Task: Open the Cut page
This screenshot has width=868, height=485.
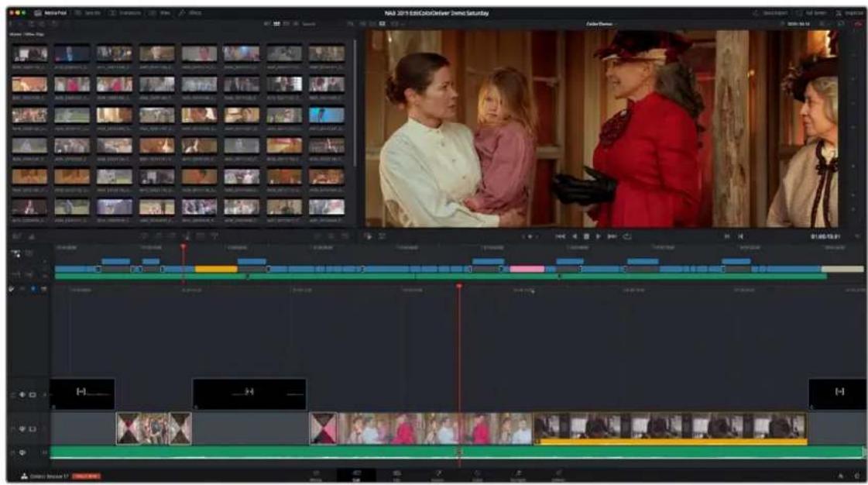Action: pyautogui.click(x=356, y=476)
